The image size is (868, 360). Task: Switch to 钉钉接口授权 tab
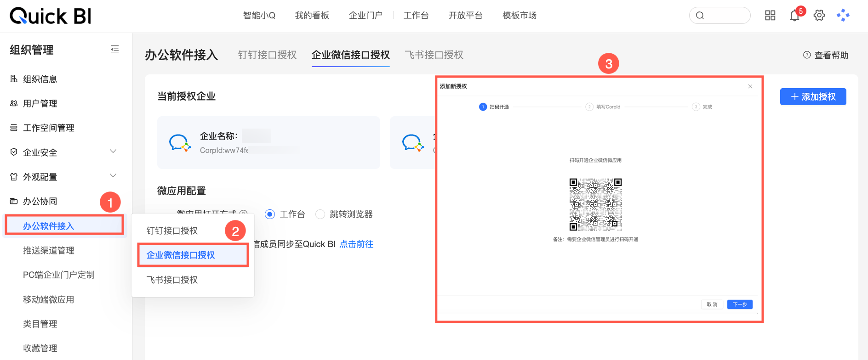tap(267, 55)
